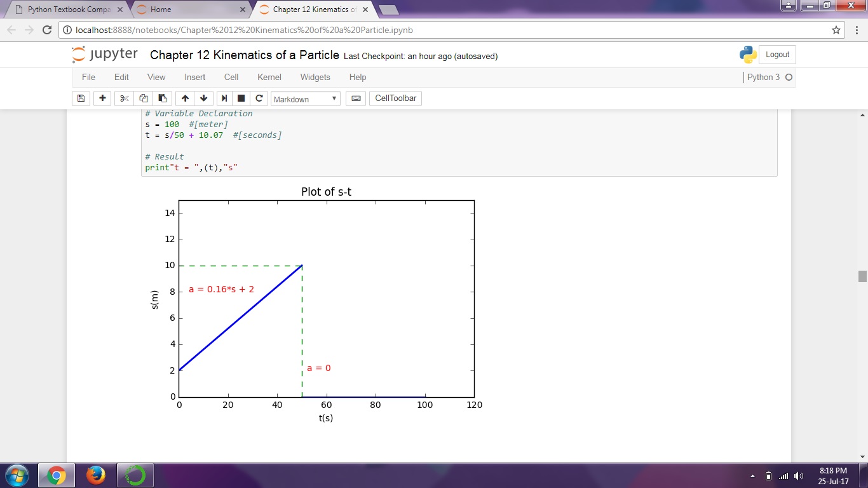
Task: Open the Markdown cell type dropdown
Action: pyautogui.click(x=305, y=99)
